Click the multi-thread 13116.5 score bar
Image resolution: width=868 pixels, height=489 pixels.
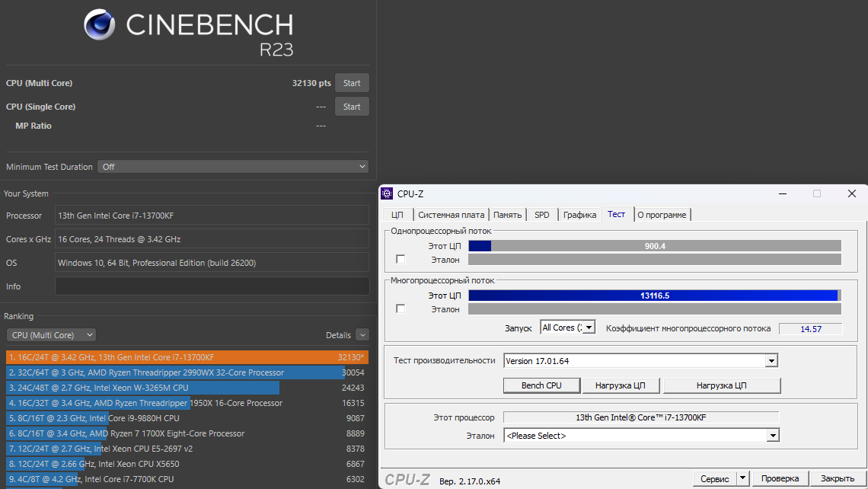pos(655,296)
